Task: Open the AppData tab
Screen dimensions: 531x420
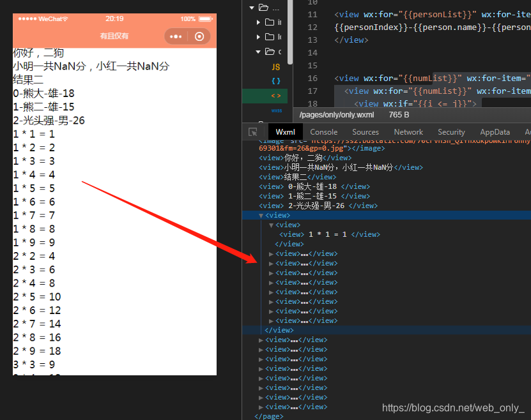Action: pyautogui.click(x=495, y=132)
